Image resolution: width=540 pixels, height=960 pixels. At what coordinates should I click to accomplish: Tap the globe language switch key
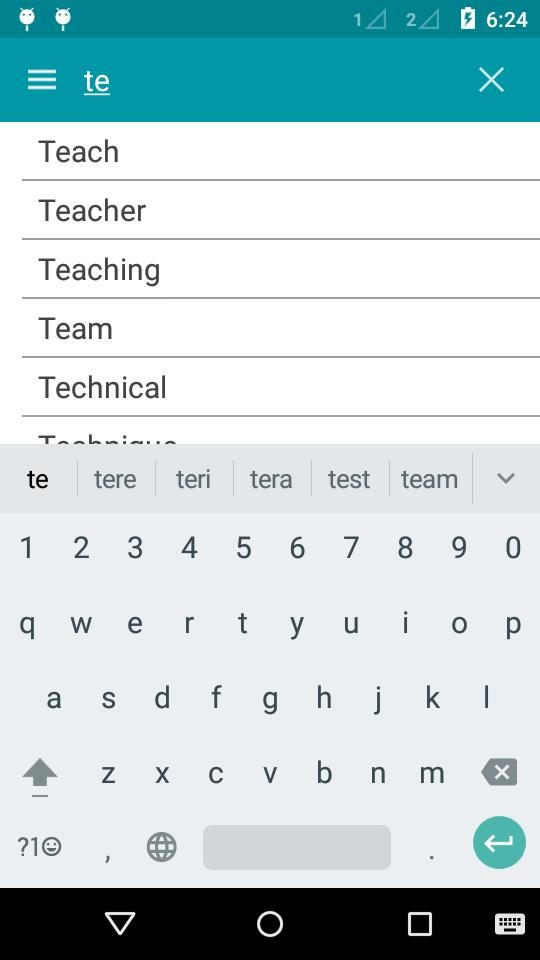(162, 847)
